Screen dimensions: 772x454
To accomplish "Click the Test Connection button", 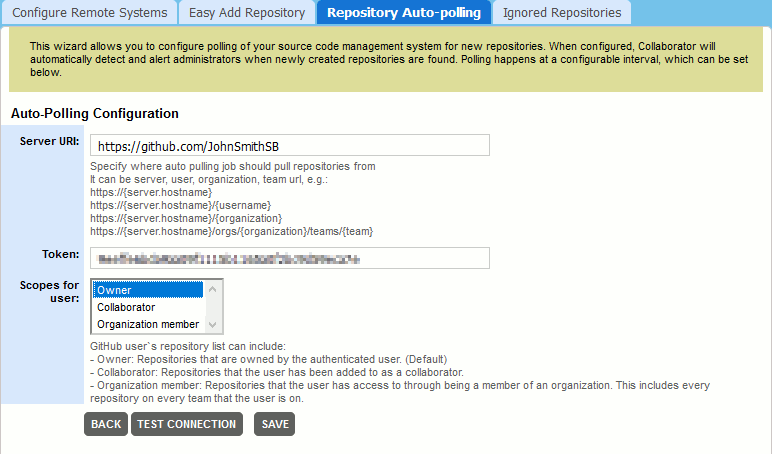I will pos(187,424).
